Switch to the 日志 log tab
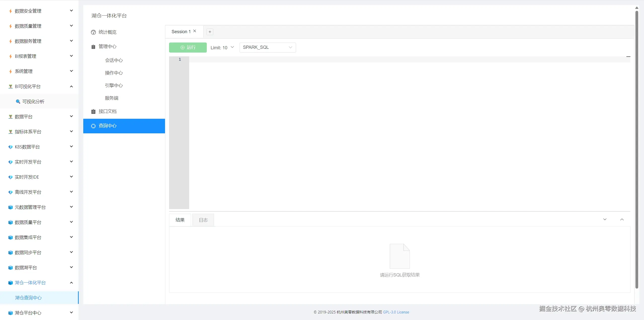Screen dimensions: 644x320 point(203,220)
